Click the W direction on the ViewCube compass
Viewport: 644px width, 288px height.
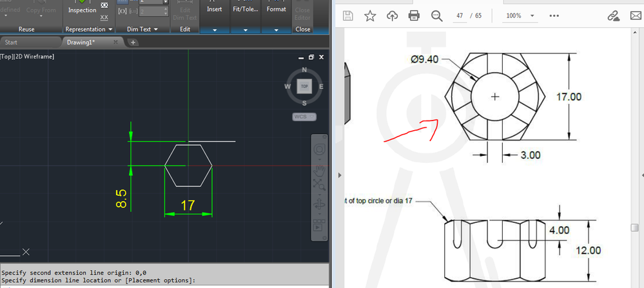[x=288, y=86]
